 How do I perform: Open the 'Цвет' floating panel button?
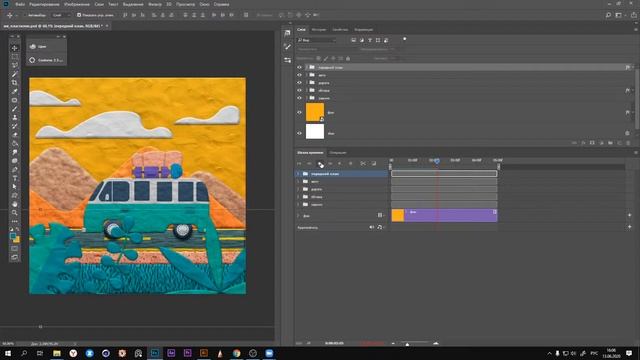click(x=46, y=47)
